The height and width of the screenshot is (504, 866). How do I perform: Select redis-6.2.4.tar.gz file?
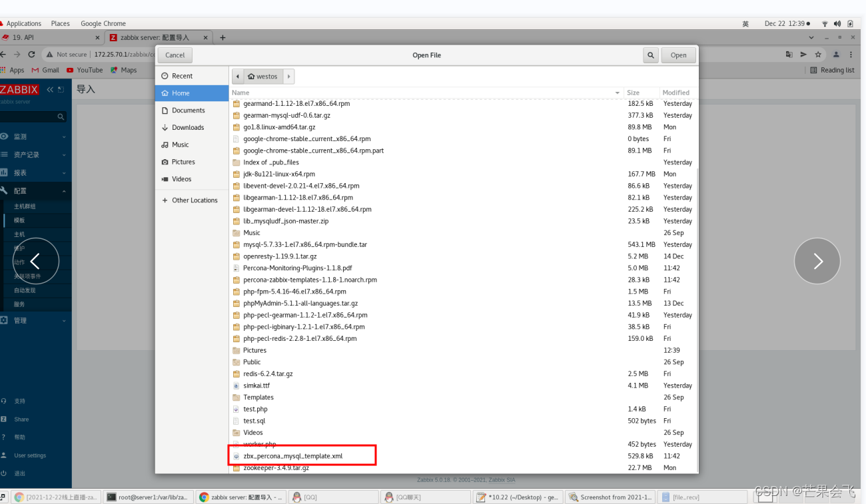pos(464,374)
